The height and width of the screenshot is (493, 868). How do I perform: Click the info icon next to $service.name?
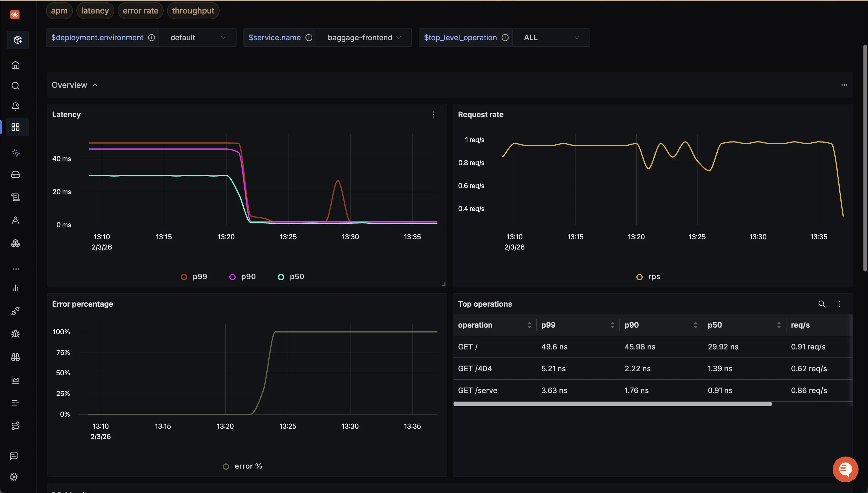309,38
